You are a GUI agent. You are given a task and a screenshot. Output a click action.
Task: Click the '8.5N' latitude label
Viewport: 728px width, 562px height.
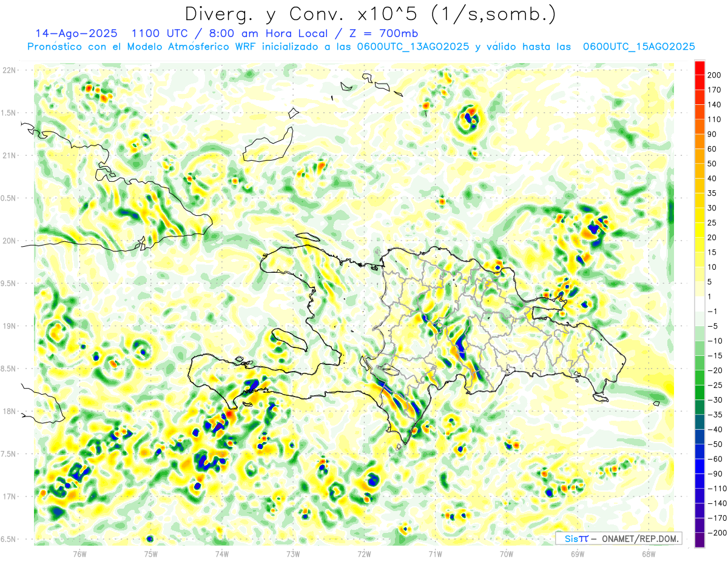coord(9,369)
